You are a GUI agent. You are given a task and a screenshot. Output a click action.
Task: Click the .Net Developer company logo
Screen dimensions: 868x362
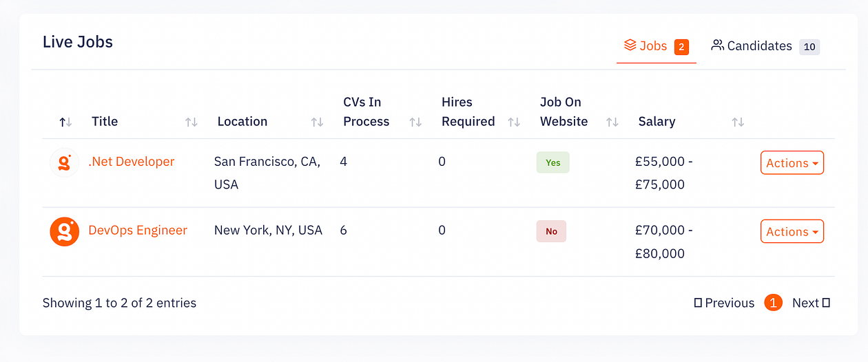coord(65,163)
